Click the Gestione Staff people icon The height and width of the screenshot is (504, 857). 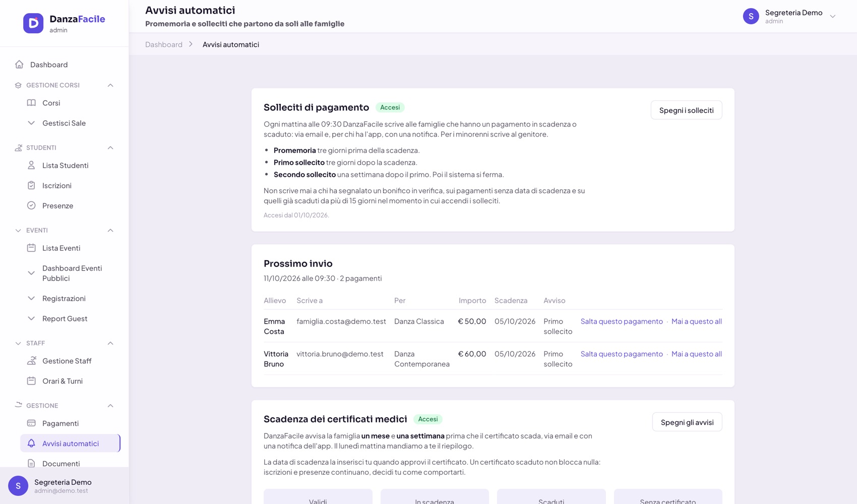(31, 361)
